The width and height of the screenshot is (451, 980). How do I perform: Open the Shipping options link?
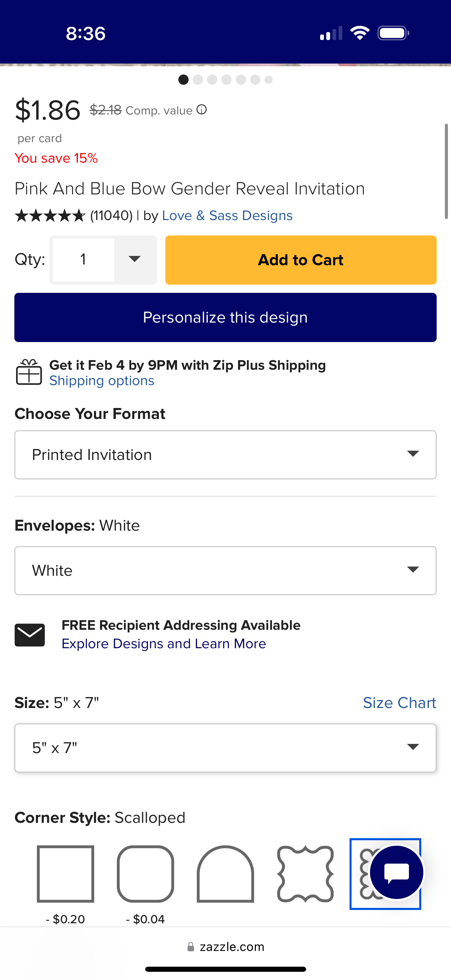[x=102, y=381]
